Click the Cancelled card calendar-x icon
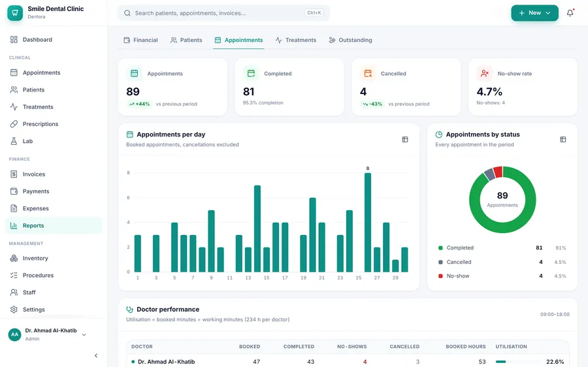The width and height of the screenshot is (588, 367). 368,74
